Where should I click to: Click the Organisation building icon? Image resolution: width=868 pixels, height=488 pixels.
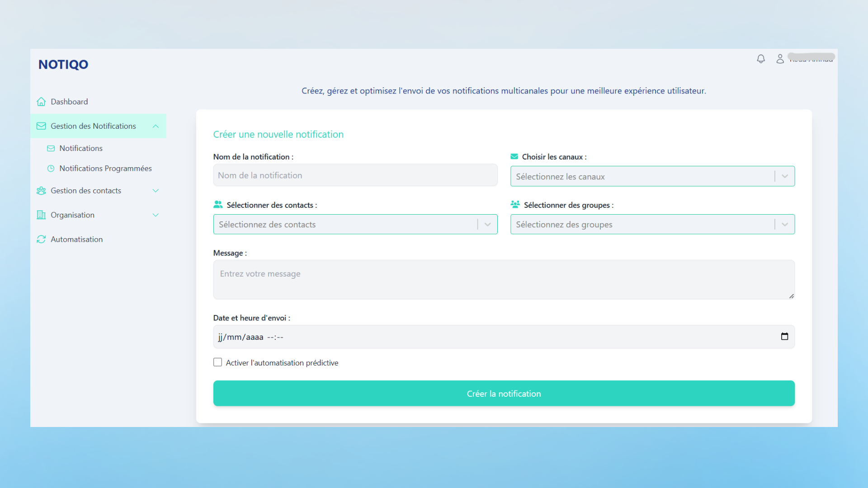click(41, 215)
